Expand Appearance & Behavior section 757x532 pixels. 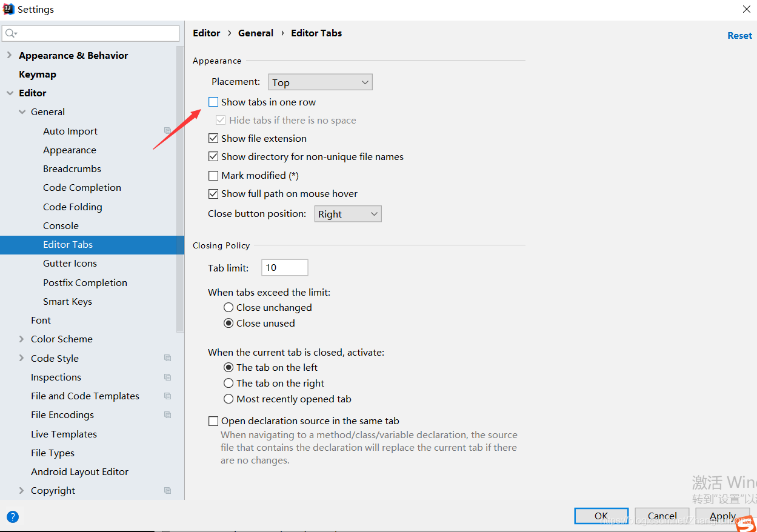(9, 55)
